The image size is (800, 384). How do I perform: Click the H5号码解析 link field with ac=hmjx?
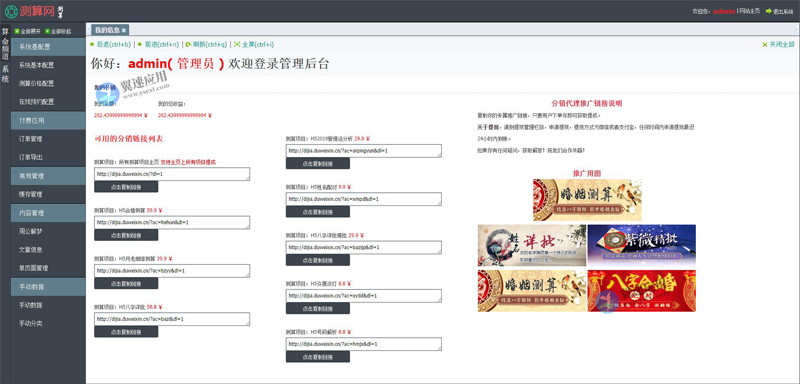[364, 344]
